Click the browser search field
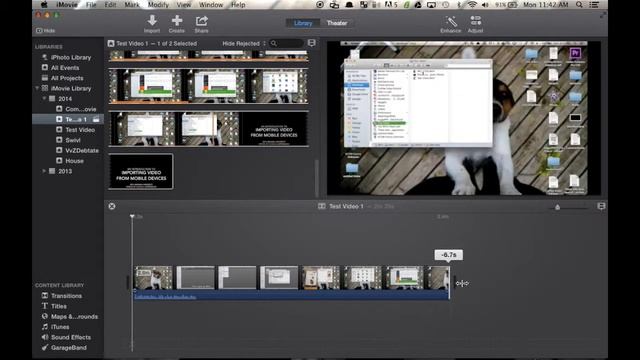The height and width of the screenshot is (360, 640). (x=287, y=43)
